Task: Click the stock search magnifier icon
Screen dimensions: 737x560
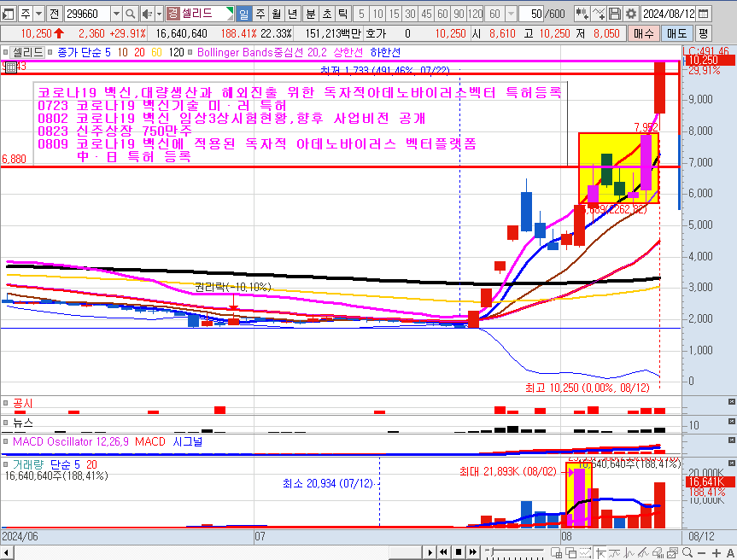Action: coord(131,14)
